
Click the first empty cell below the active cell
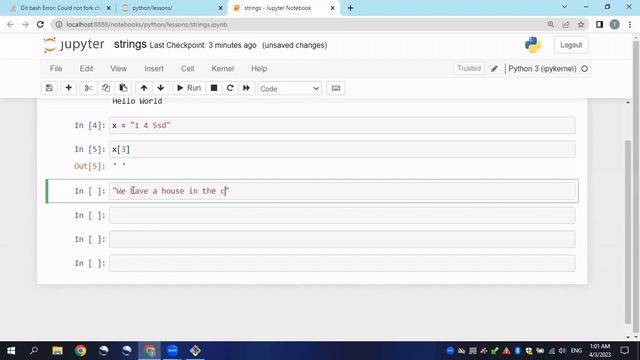342,215
